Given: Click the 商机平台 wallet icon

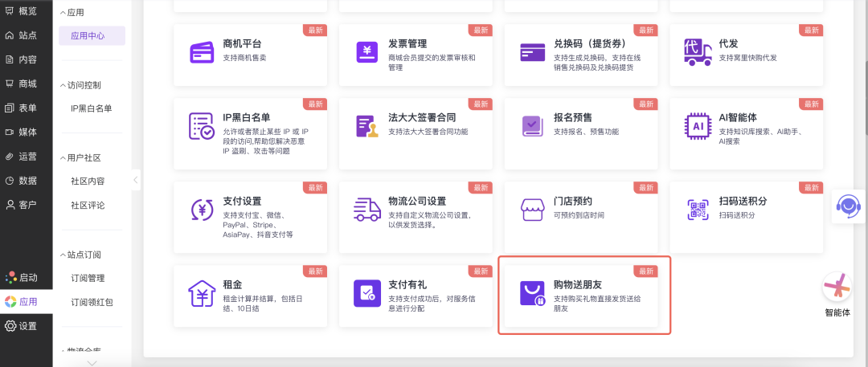Looking at the screenshot, I should coord(201,52).
